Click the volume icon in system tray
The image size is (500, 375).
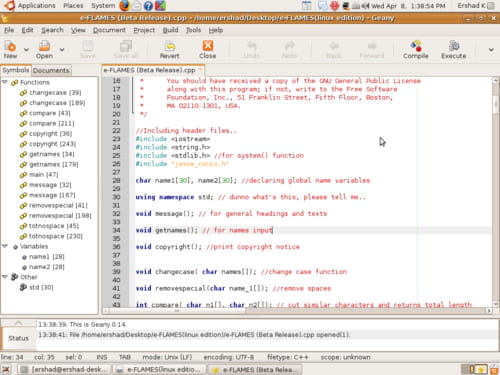[x=366, y=6]
